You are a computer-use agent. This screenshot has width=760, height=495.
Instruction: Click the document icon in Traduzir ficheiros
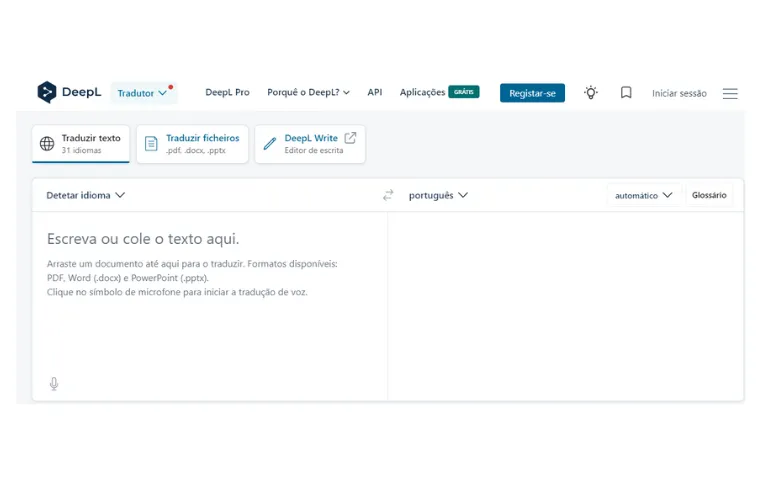click(x=151, y=144)
